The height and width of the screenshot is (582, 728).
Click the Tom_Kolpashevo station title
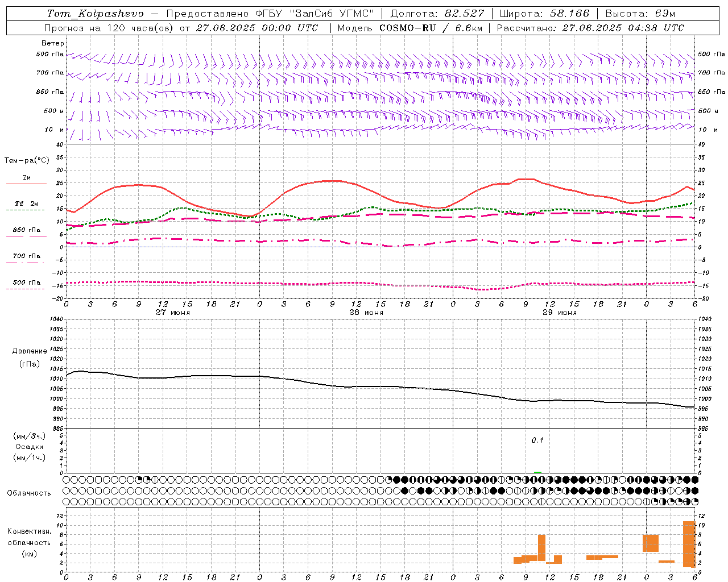tap(96, 13)
